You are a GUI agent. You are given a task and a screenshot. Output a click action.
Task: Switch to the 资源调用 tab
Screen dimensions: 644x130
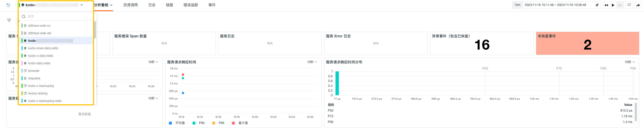pyautogui.click(x=131, y=5)
